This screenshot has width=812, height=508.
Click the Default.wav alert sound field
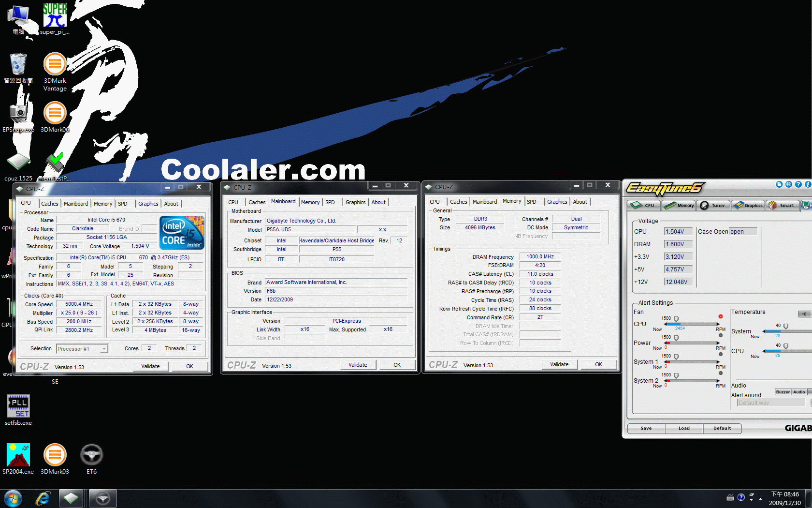[771, 403]
